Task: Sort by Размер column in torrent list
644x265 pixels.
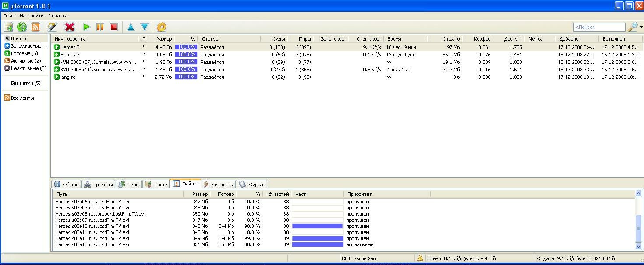Action: [162, 39]
